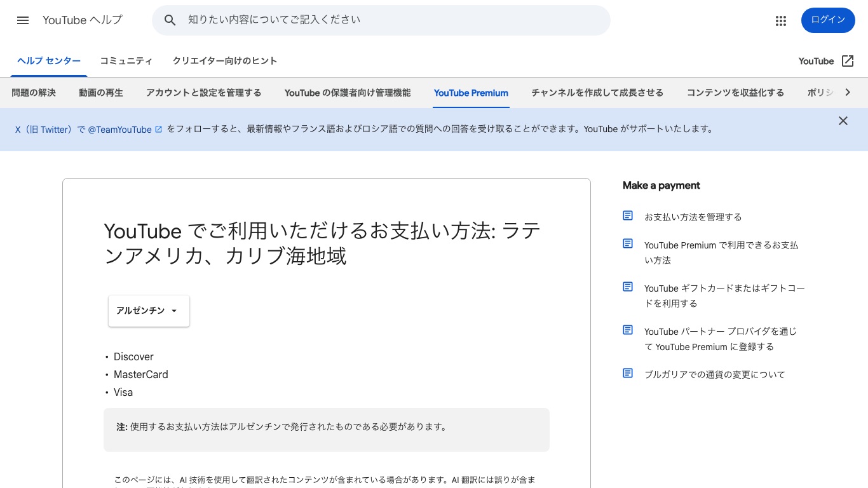The width and height of the screenshot is (868, 488).
Task: Open YouTube パートナー プロバイダ registration link
Action: tap(721, 339)
